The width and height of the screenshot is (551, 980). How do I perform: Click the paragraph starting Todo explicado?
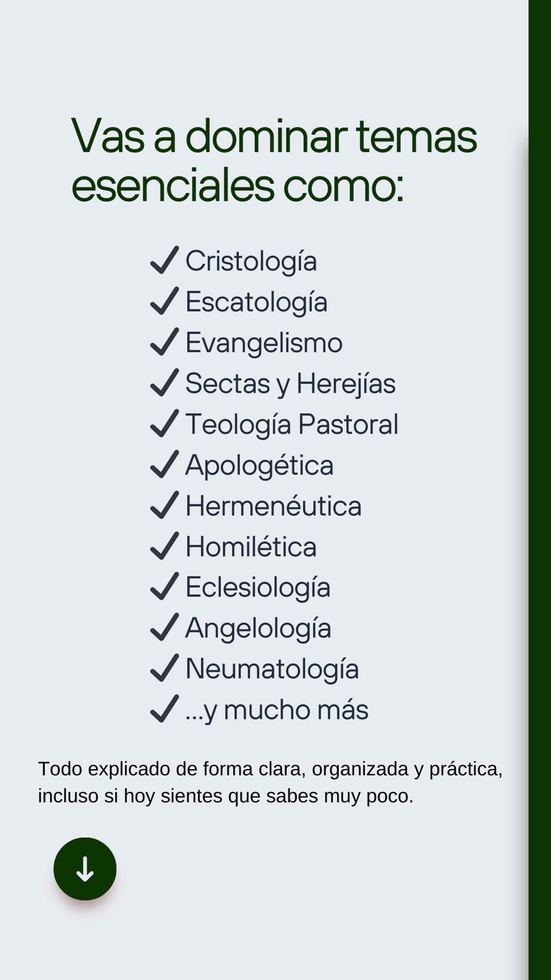pos(270,782)
